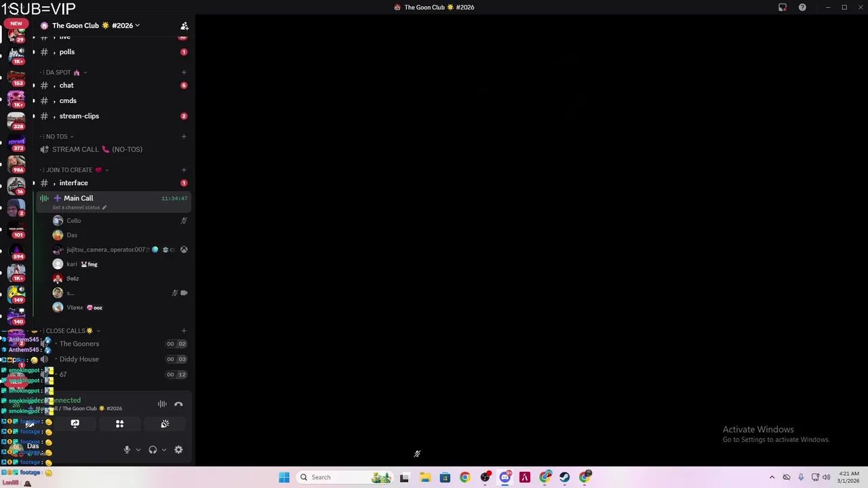Open microphone input options arrow
The image size is (868, 488).
[x=138, y=449]
